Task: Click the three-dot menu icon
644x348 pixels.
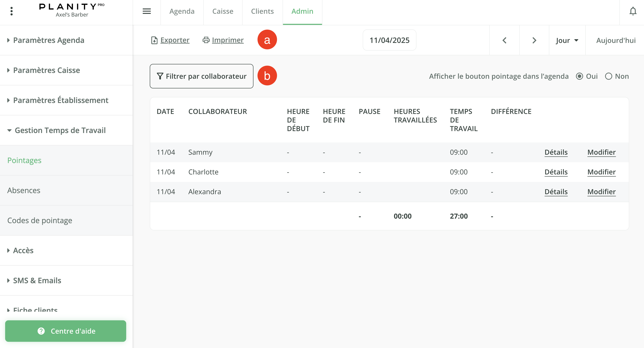Action: (x=12, y=11)
